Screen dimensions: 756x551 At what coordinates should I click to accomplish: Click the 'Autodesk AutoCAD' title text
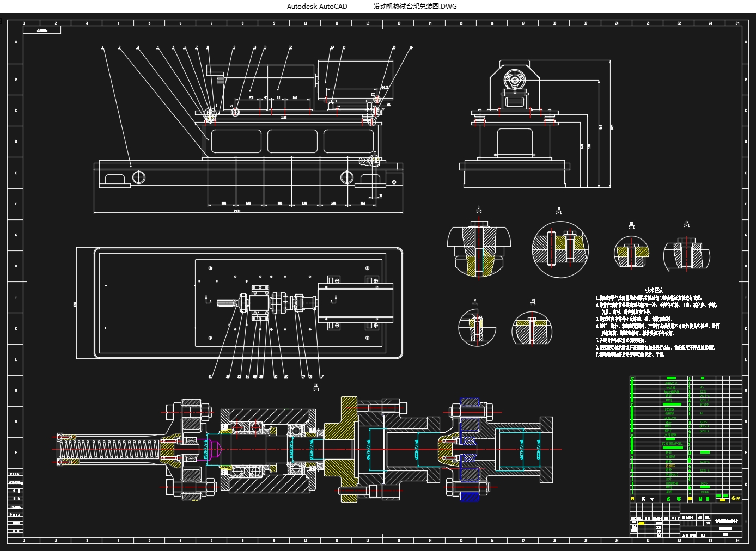pos(317,7)
